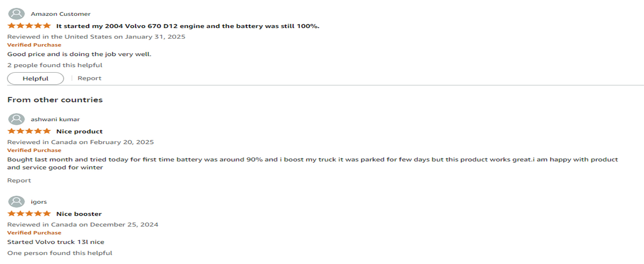Viewport: 644px width, 264px height.
Task: Click ashwani kumar's profile avatar
Action: click(x=17, y=119)
